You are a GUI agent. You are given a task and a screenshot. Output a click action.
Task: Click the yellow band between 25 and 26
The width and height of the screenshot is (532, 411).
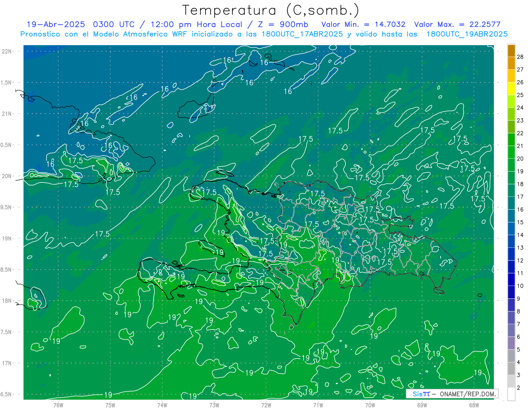(x=511, y=89)
